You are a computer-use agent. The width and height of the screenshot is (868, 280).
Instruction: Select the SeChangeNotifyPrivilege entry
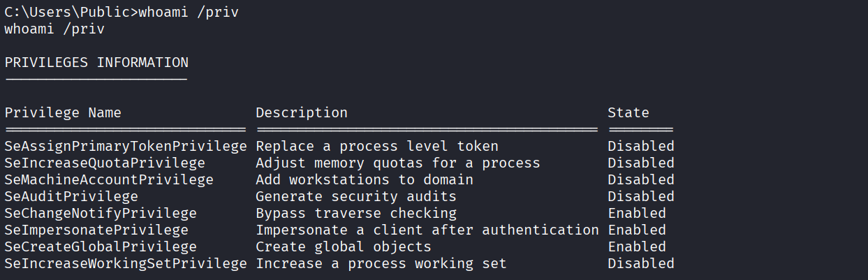[x=101, y=214]
